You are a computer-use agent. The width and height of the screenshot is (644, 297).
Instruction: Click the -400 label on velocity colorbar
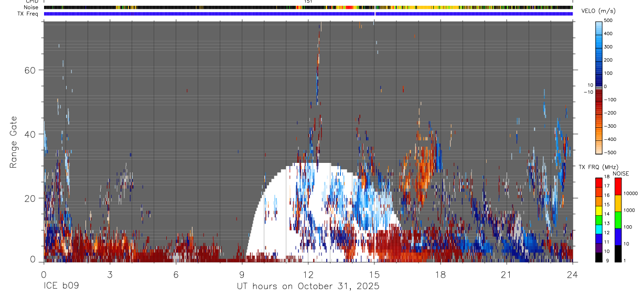pos(610,139)
